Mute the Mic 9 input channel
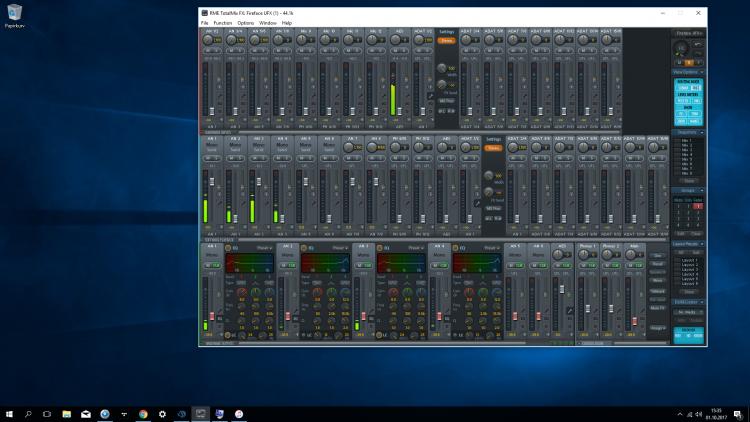Image resolution: width=750 pixels, height=422 pixels. click(301, 50)
